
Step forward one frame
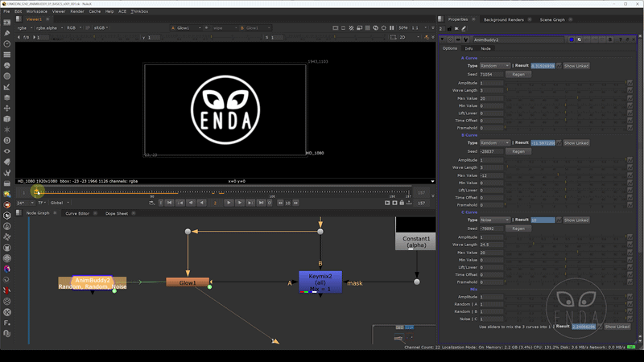(239, 203)
